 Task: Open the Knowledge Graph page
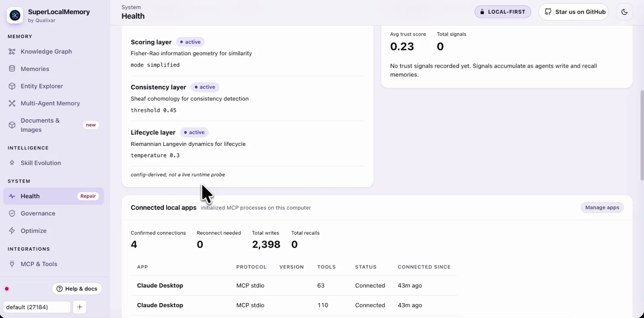[x=54, y=51]
